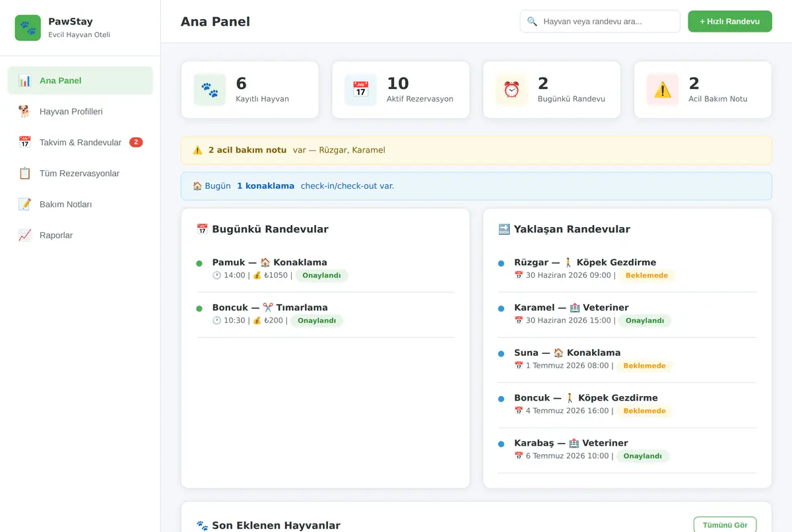Focus the Hayvan veya randevu ara search field
This screenshot has height=532, width=792.
point(600,21)
